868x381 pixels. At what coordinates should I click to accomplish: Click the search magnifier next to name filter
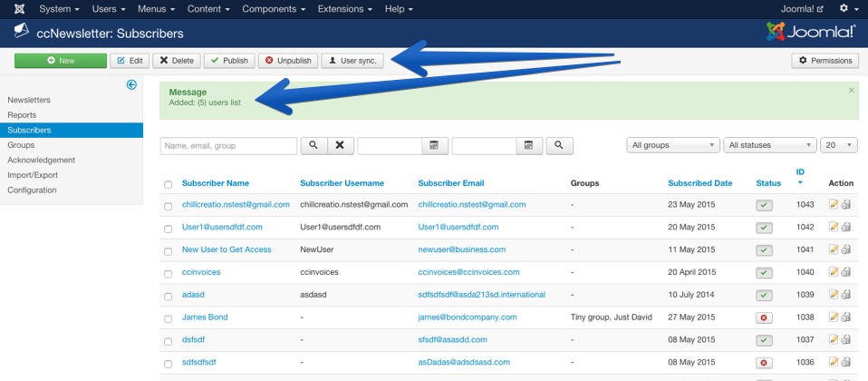(x=313, y=145)
